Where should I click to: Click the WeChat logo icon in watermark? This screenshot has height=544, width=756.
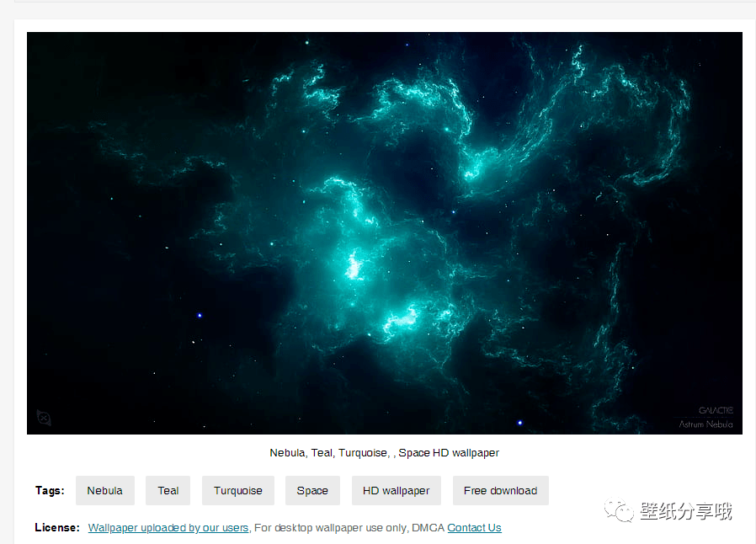[x=621, y=510]
